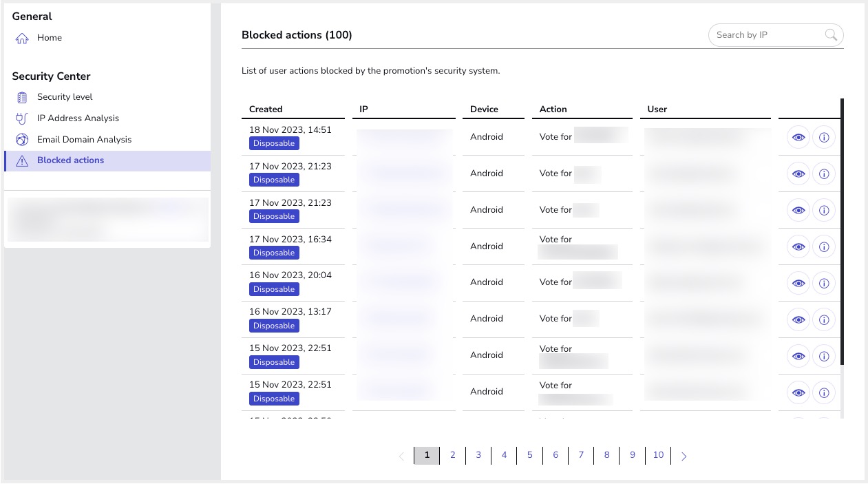Go to next page using right chevron
868x484 pixels.
point(684,456)
